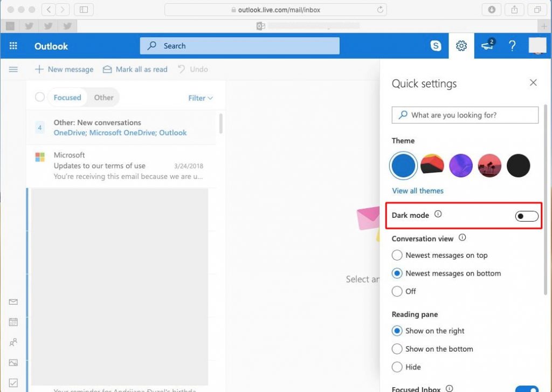Open Skype from the header bar

(436, 46)
